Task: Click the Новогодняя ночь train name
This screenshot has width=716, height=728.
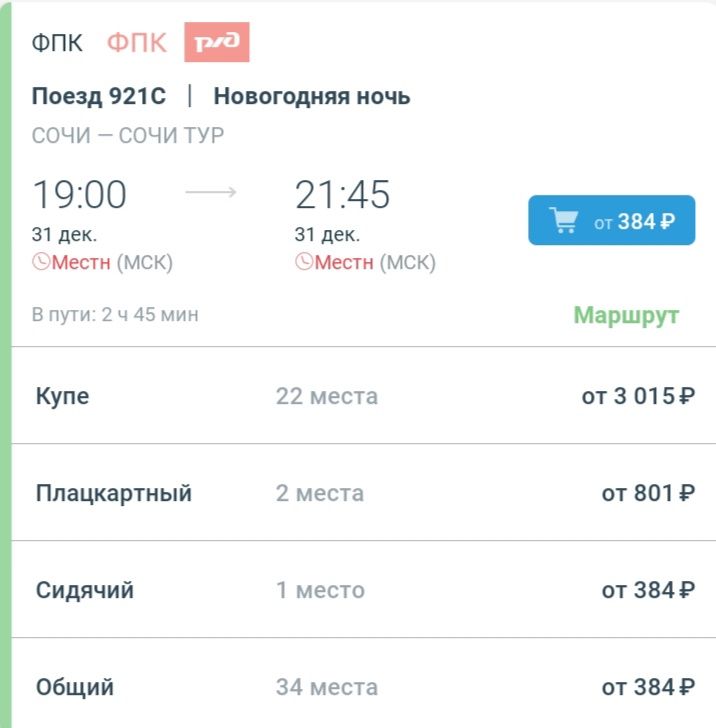Action: pos(312,97)
